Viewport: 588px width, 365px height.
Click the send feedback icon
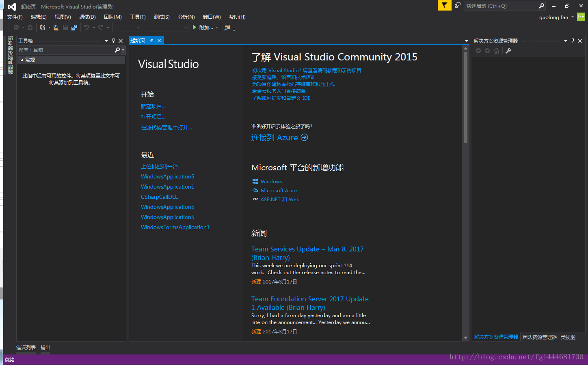458,6
